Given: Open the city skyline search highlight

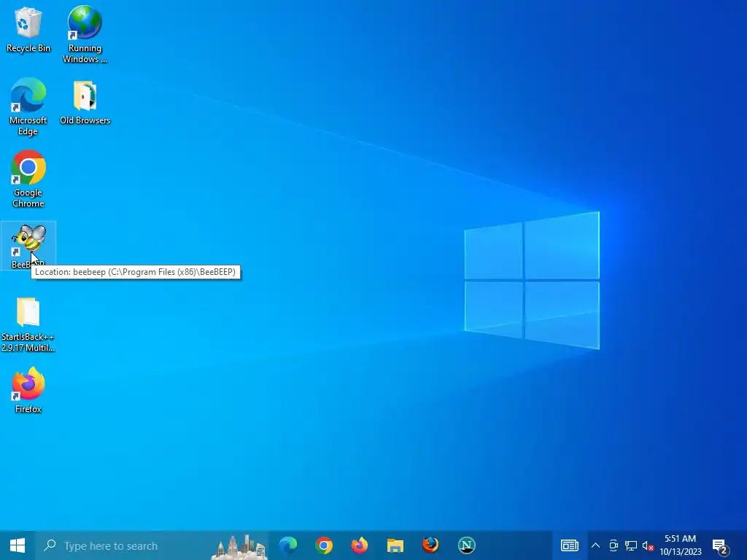Looking at the screenshot, I should point(239,547).
